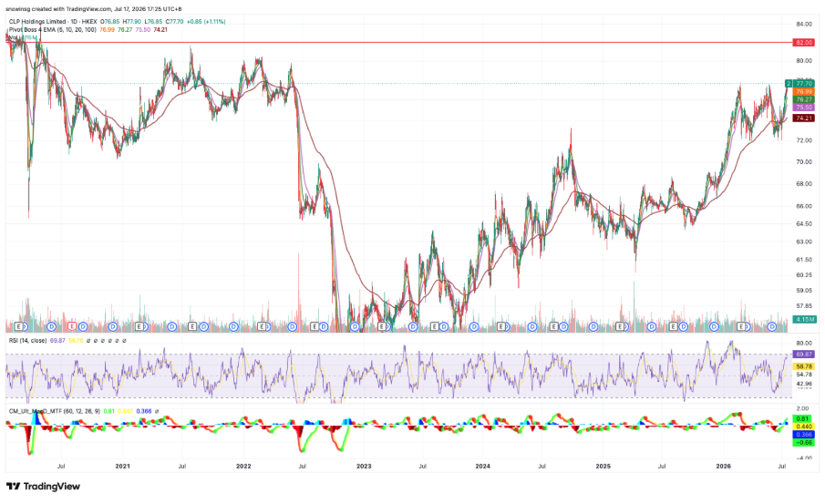Click the 2026 label on time axis
825x504 pixels.
tap(724, 466)
